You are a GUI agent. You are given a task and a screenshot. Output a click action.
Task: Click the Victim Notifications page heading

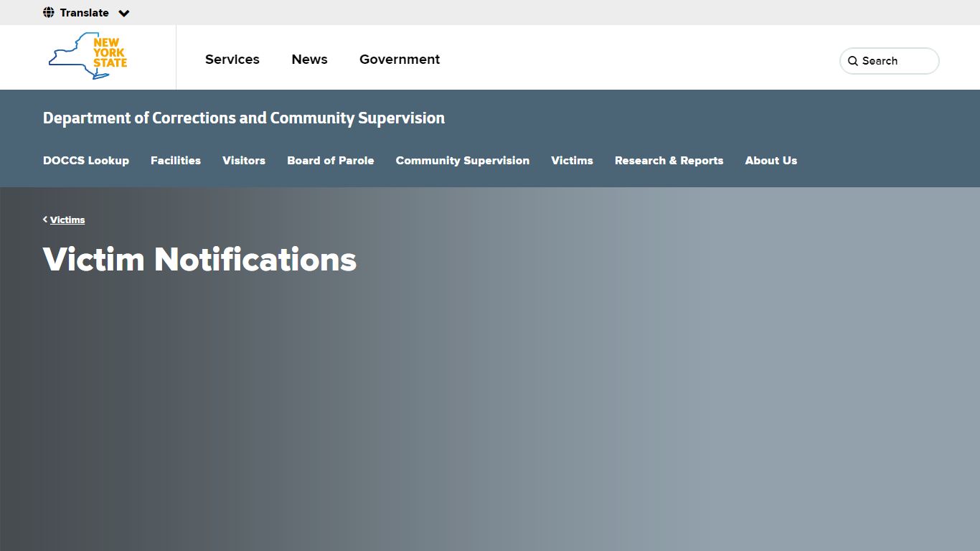199,259
